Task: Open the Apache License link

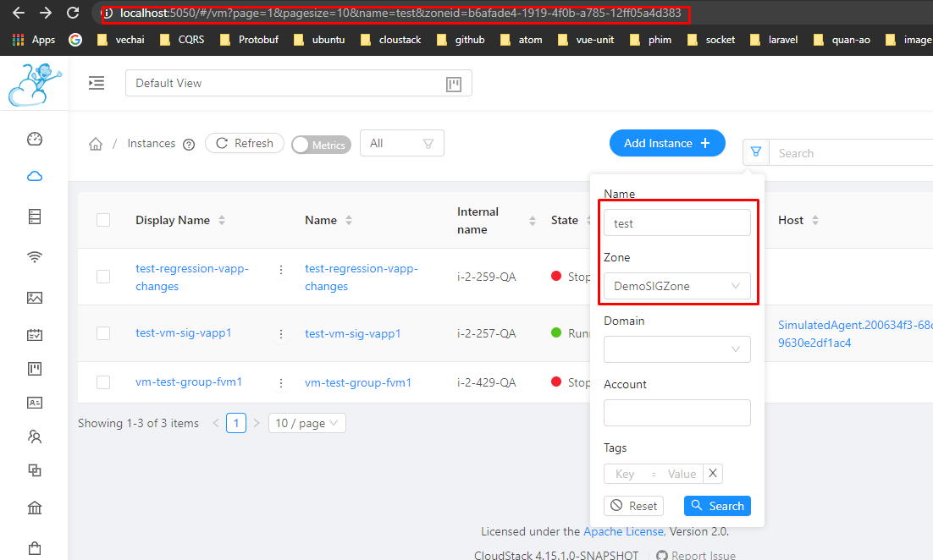Action: click(623, 531)
